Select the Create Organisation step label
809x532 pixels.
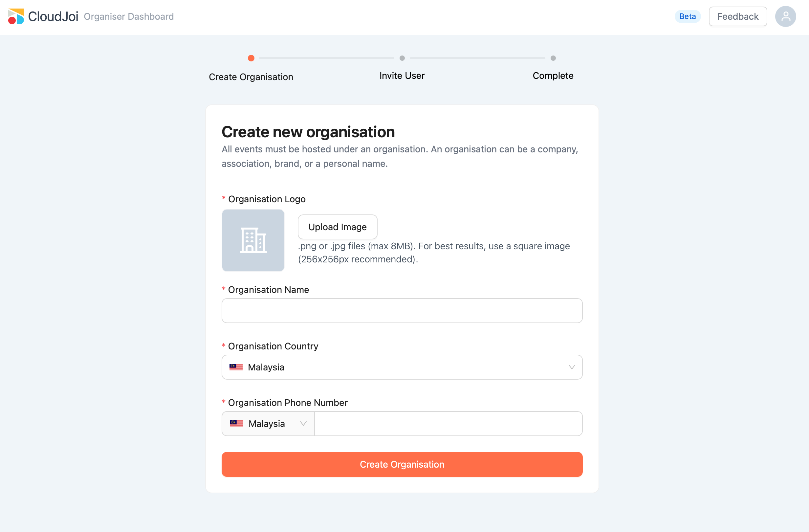pos(251,77)
